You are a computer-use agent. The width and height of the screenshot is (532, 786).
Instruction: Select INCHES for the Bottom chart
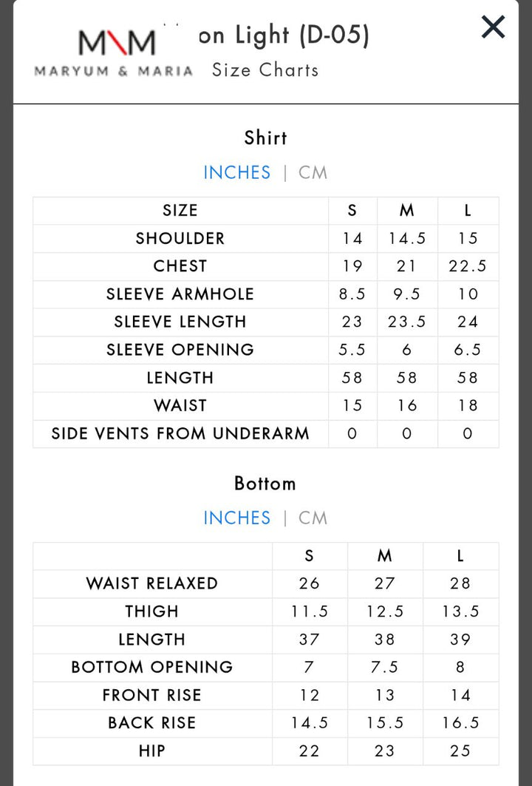click(236, 518)
